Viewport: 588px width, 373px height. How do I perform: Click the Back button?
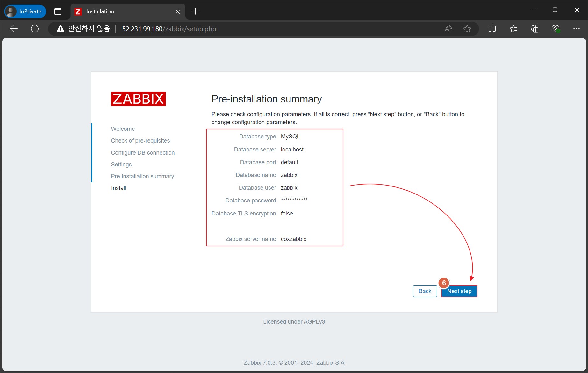pos(425,291)
